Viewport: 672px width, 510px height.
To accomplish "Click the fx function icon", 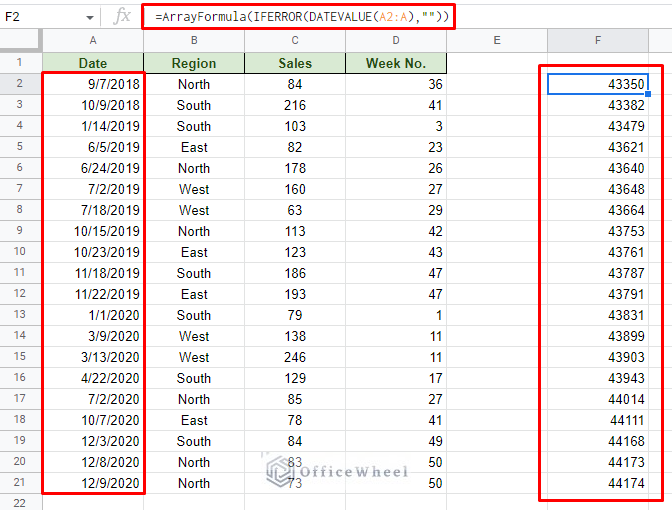I will point(122,17).
